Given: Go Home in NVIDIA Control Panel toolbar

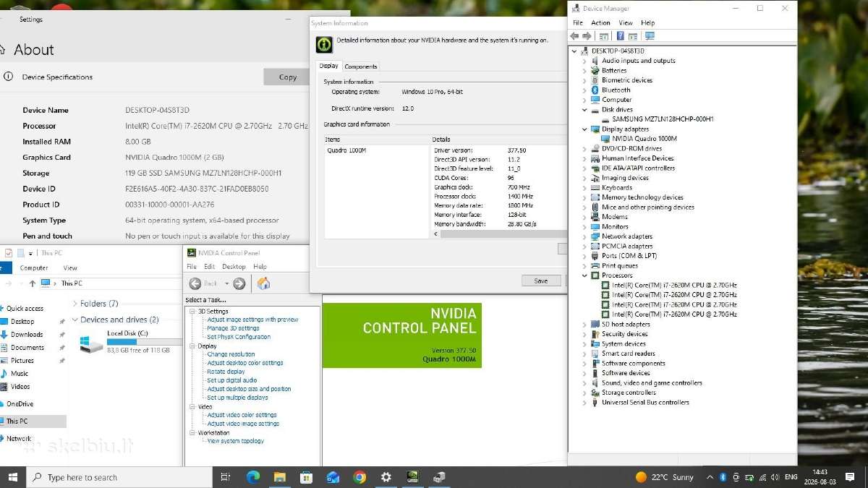Looking at the screenshot, I should [263, 283].
